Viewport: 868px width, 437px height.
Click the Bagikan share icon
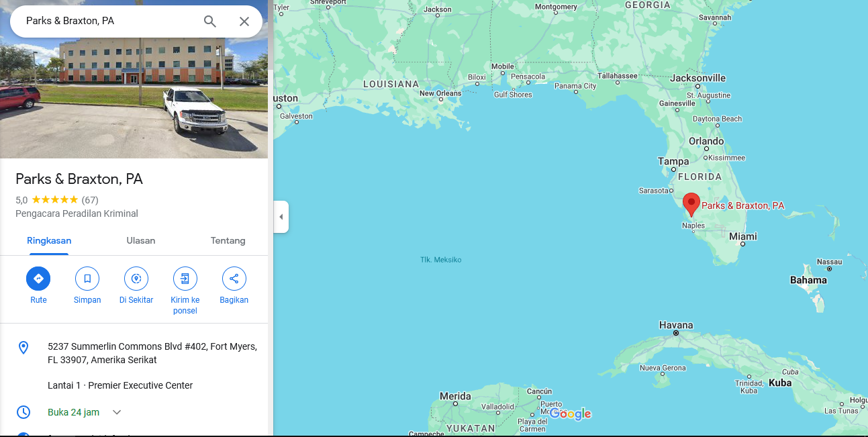tap(234, 279)
